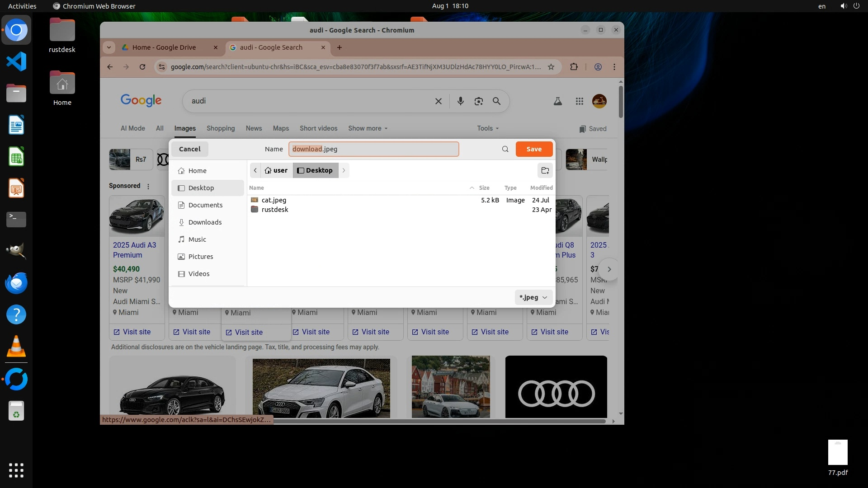This screenshot has height=488, width=868.
Task: Click the bookmark star in address bar
Action: 551,67
